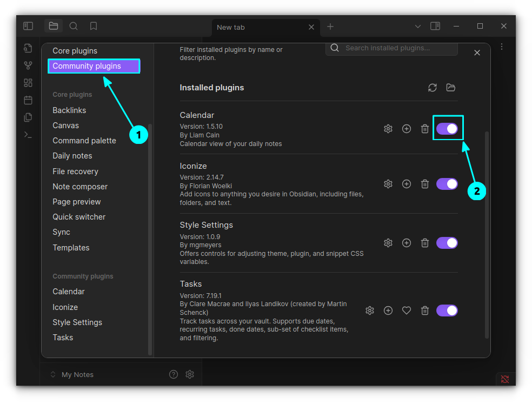Toggle off the Tasks plugin

(447, 310)
